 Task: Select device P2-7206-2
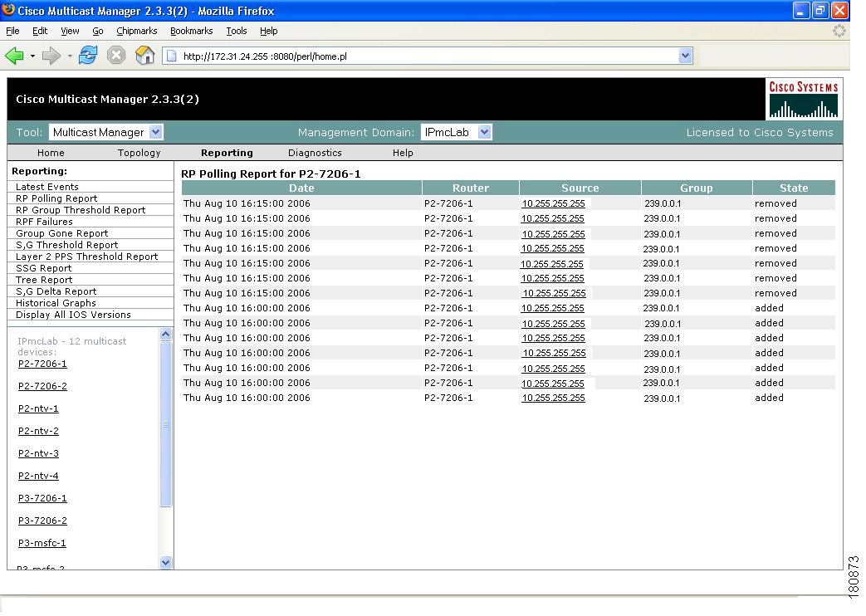(x=42, y=386)
